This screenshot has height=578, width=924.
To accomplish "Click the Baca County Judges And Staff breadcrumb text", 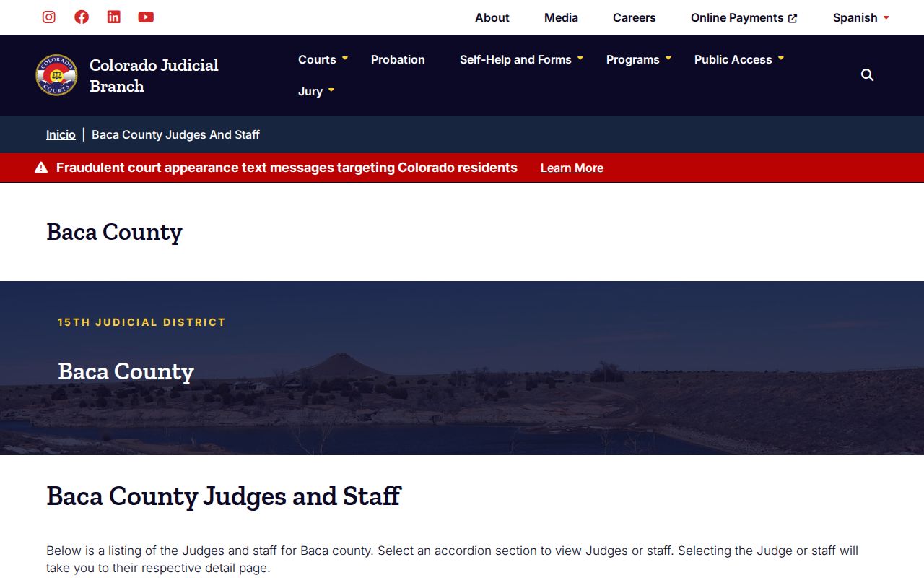I will tap(175, 134).
